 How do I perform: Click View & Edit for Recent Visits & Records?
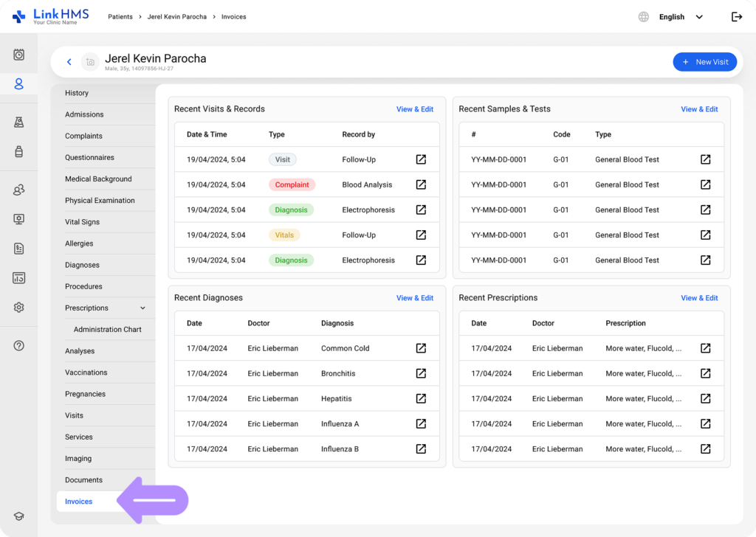(x=415, y=109)
